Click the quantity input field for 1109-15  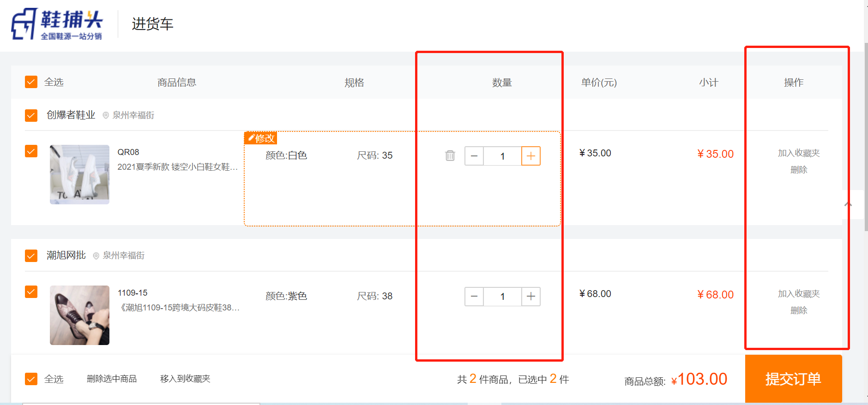coord(502,297)
